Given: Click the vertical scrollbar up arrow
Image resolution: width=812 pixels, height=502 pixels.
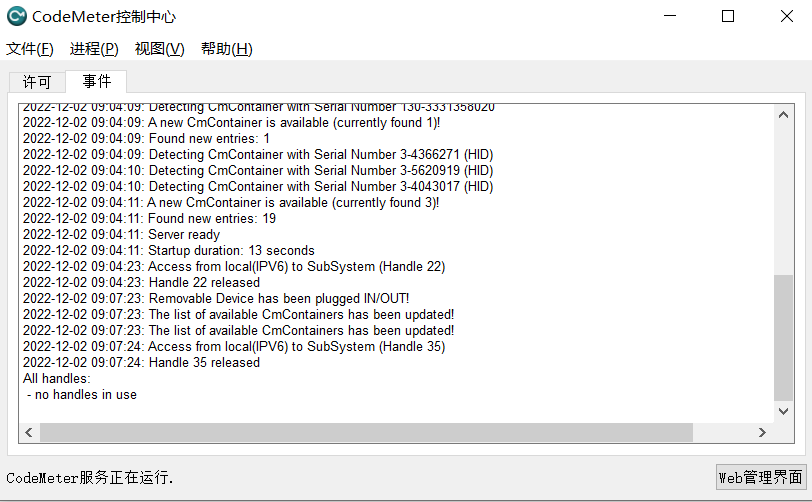Looking at the screenshot, I should click(784, 114).
